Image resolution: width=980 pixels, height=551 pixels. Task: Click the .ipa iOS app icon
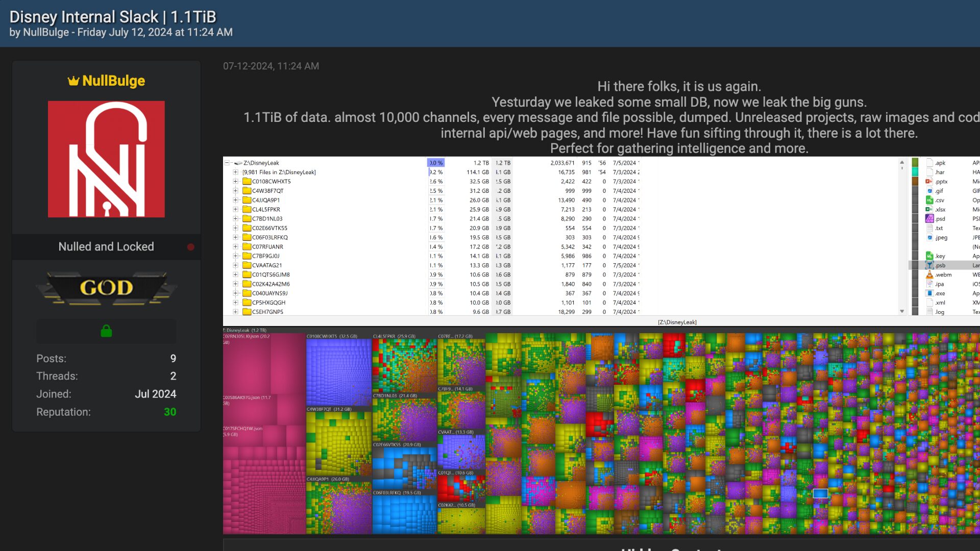929,284
